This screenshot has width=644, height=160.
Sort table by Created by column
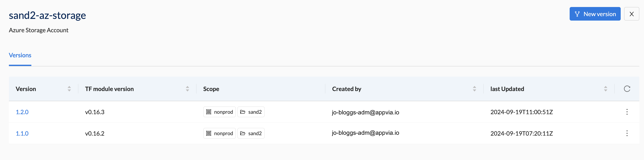[475, 89]
